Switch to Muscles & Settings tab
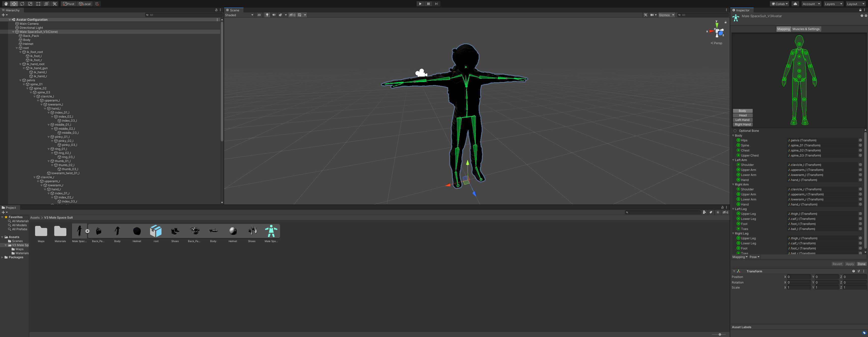 click(806, 29)
